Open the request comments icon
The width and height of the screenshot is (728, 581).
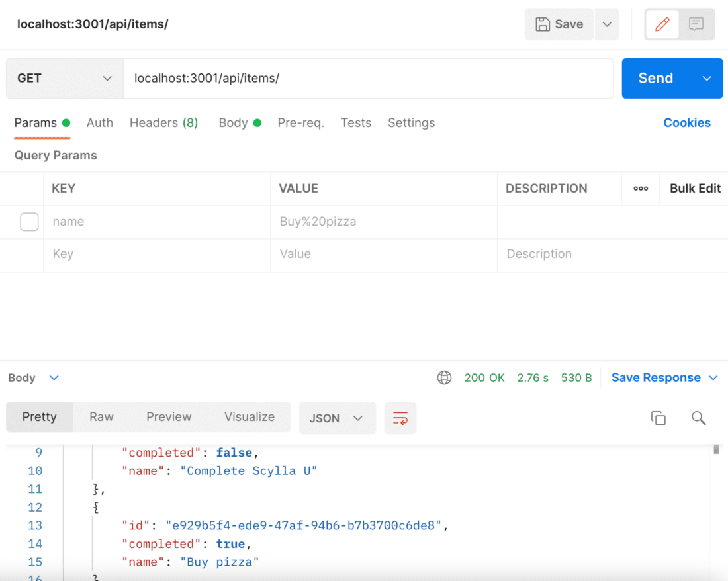[696, 24]
